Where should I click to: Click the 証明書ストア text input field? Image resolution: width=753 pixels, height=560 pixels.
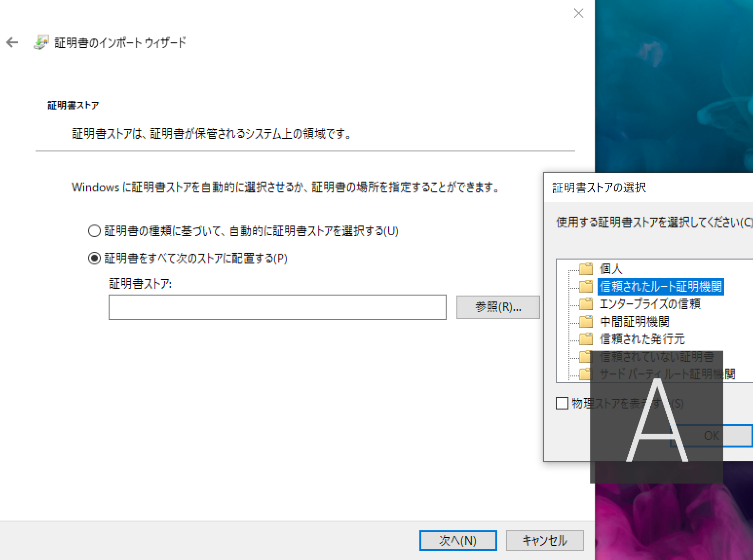(x=278, y=307)
